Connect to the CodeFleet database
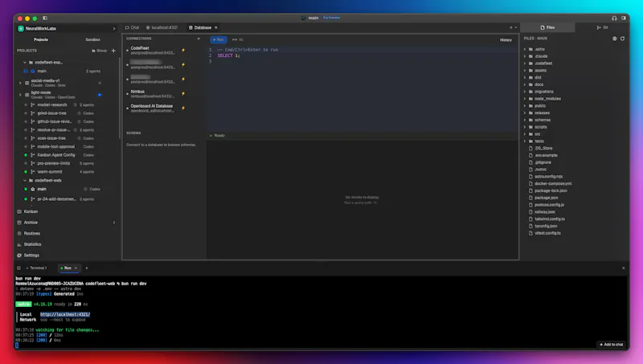Viewport: 643px width, 364px height. tap(183, 50)
